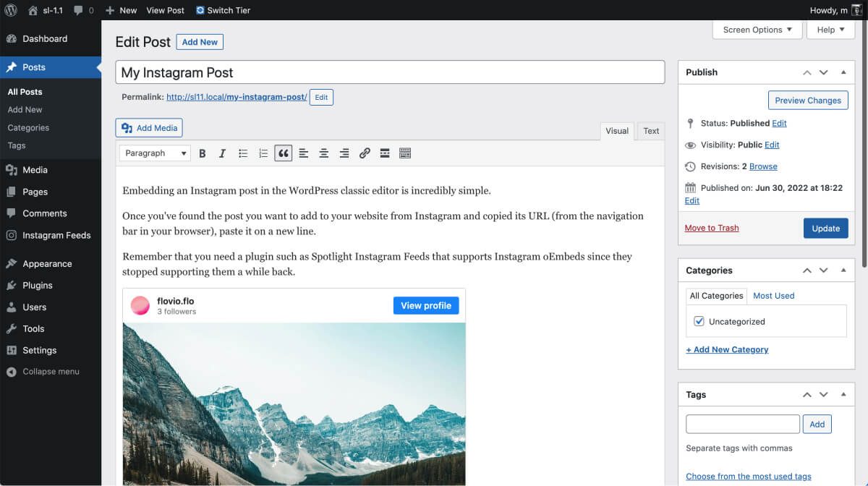
Task: Click Add New next to Edit Post
Action: [x=200, y=42]
